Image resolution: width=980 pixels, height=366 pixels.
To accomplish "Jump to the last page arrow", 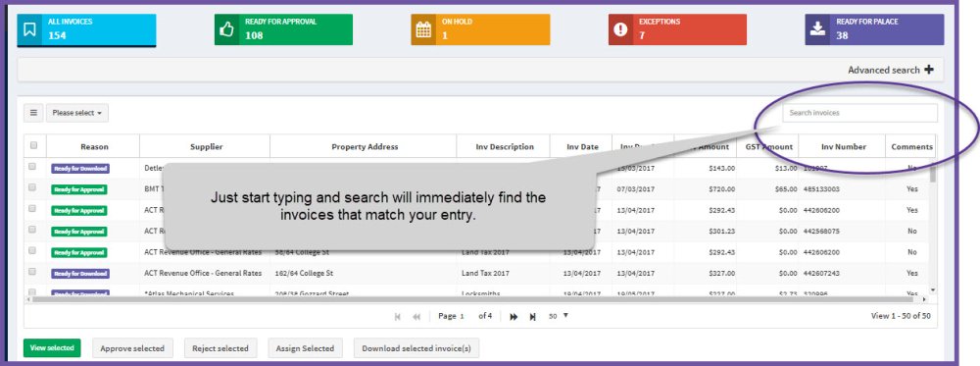I will coord(532,317).
